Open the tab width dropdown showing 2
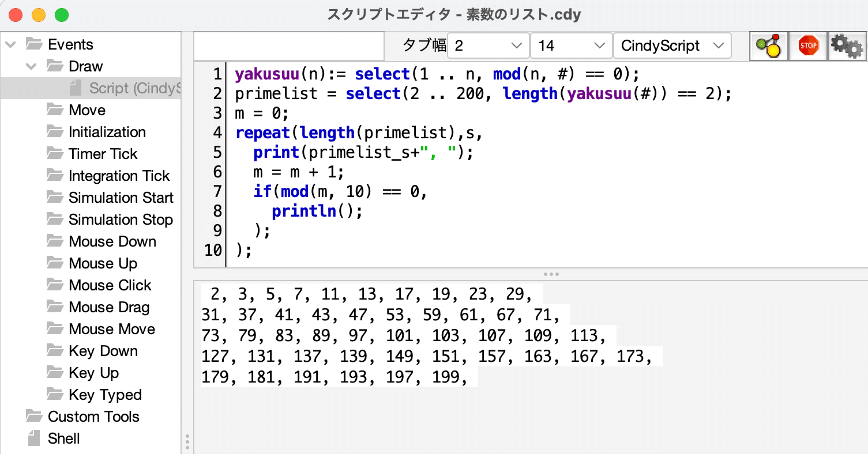The width and height of the screenshot is (868, 454). [488, 46]
